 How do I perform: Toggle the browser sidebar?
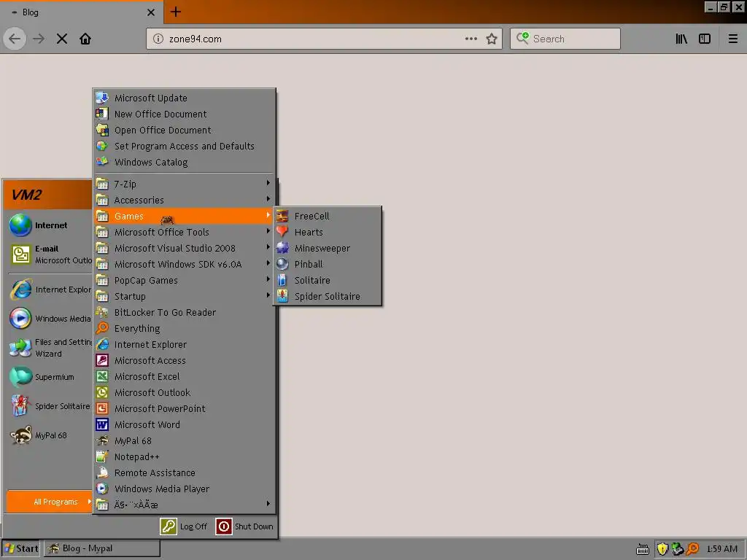tap(705, 39)
